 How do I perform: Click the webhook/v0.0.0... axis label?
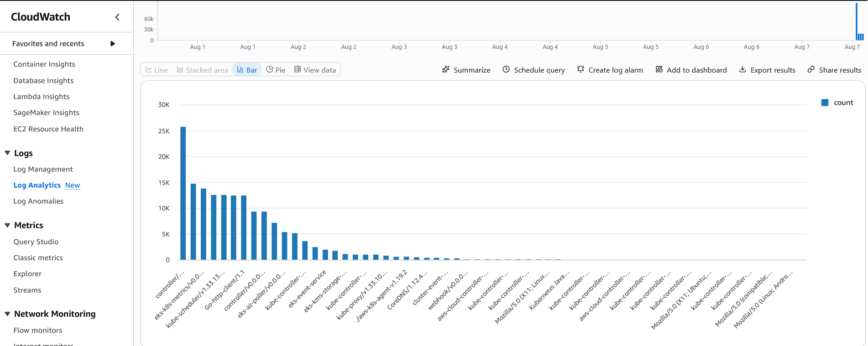(448, 290)
